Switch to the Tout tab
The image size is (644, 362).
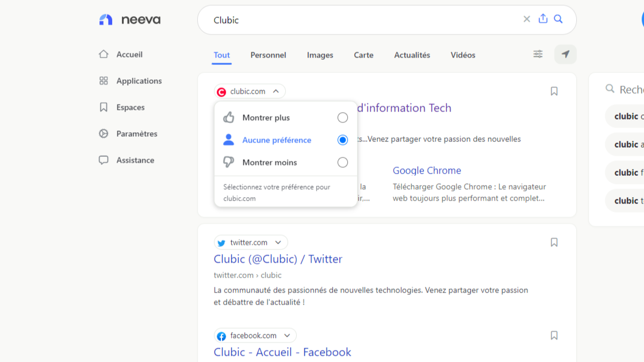pyautogui.click(x=222, y=55)
